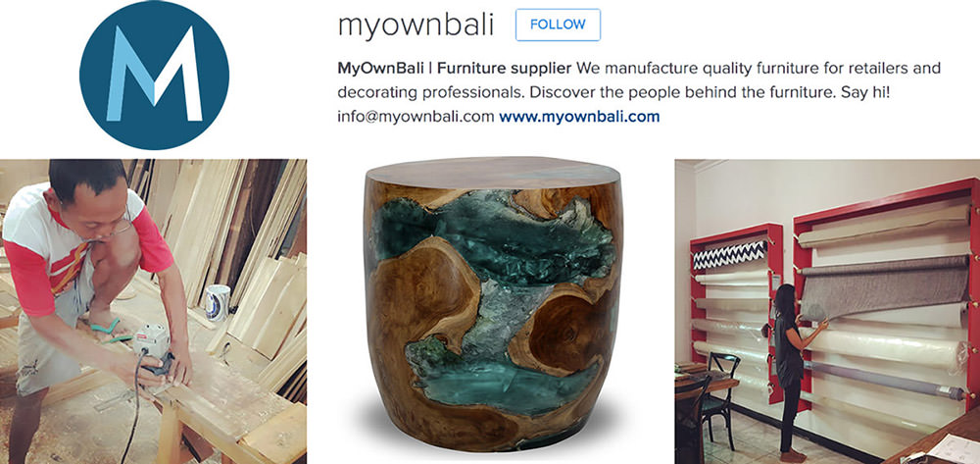Click the info@myownbali.com email address

(x=416, y=117)
